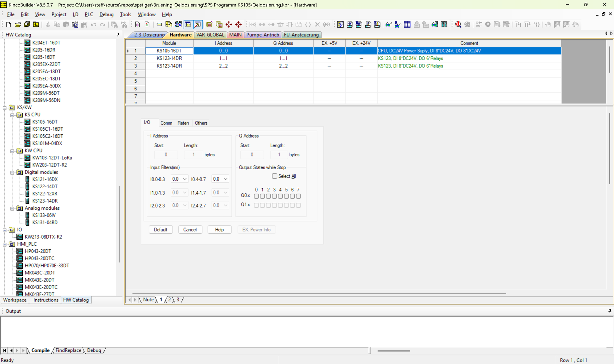Open the I0.0-0.3 input filter dropdown
This screenshot has width=614, height=364.
[185, 179]
